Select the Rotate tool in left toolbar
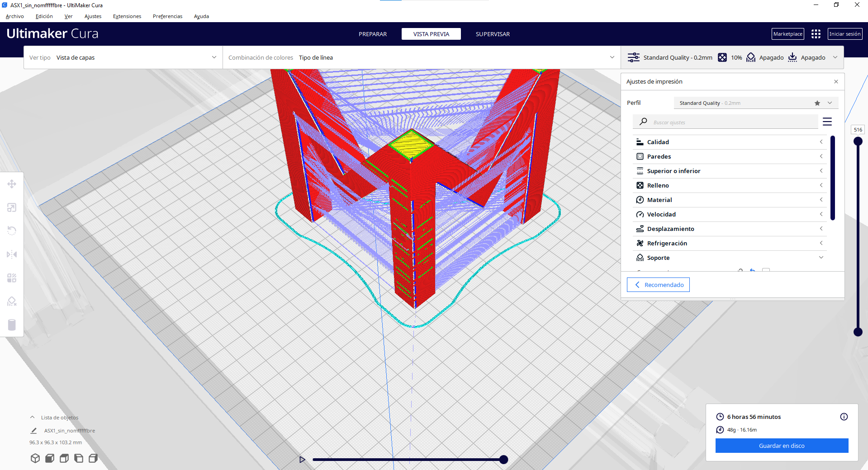This screenshot has width=868, height=470. tap(12, 231)
